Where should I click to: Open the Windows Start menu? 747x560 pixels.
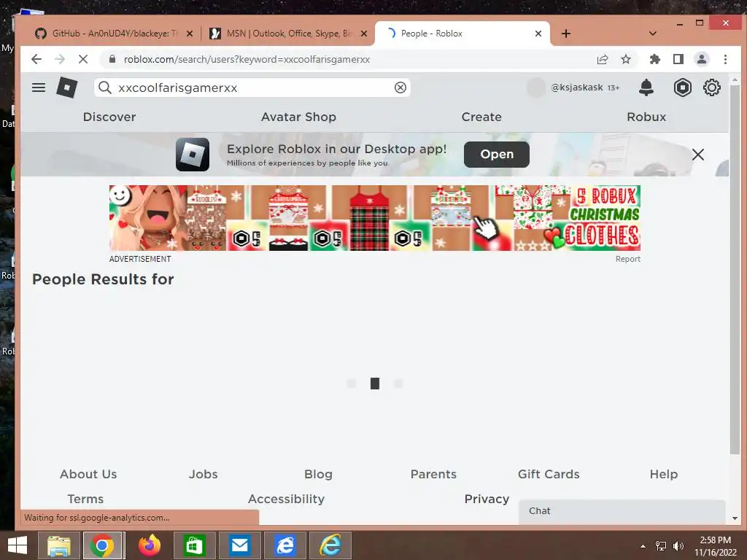18,545
